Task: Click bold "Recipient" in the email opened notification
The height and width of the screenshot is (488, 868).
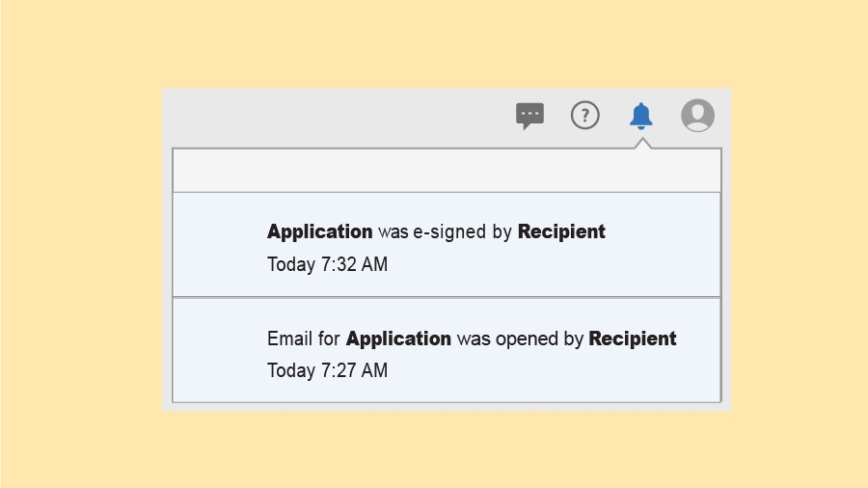Action: click(x=633, y=339)
